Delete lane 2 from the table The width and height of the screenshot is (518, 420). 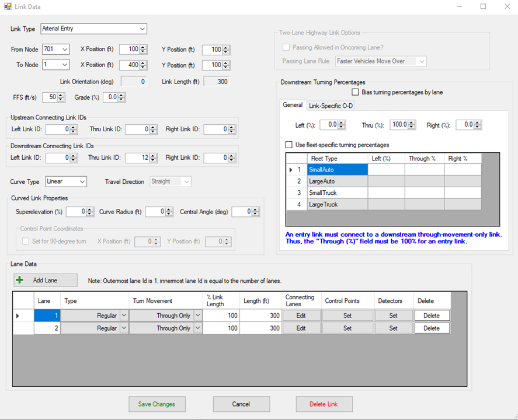click(x=432, y=328)
